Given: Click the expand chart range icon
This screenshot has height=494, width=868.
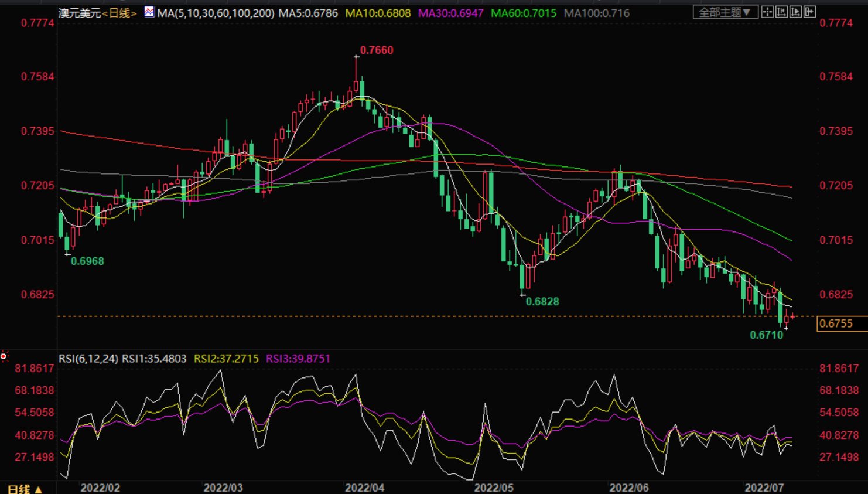Looking at the screenshot, I should (795, 12).
